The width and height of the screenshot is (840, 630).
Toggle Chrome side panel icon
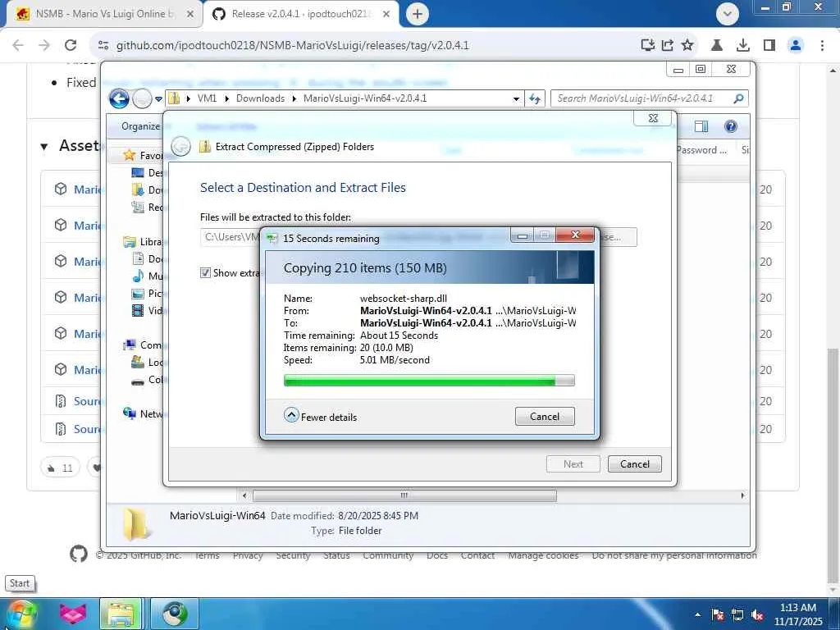[769, 45]
